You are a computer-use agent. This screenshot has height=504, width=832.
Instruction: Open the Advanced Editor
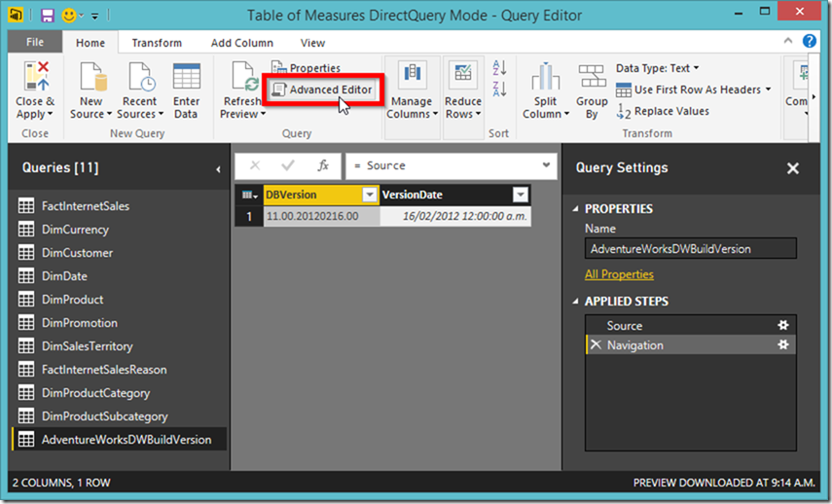tap(322, 90)
